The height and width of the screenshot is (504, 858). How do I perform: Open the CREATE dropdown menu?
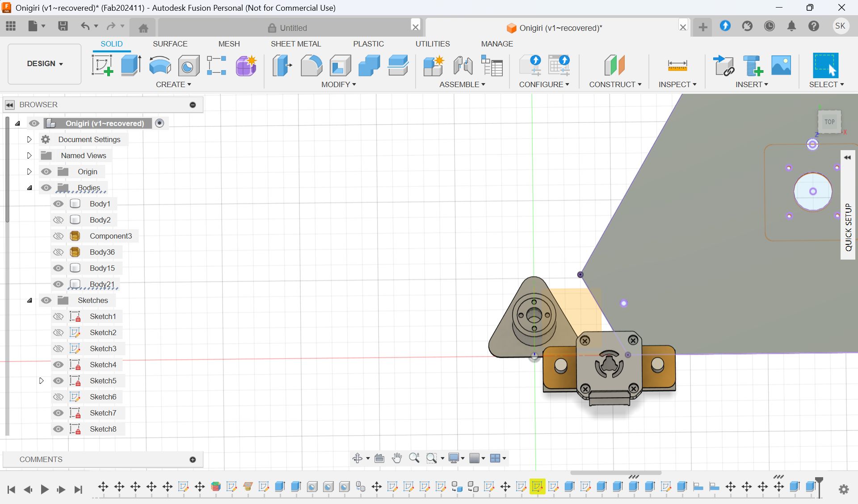tap(173, 84)
